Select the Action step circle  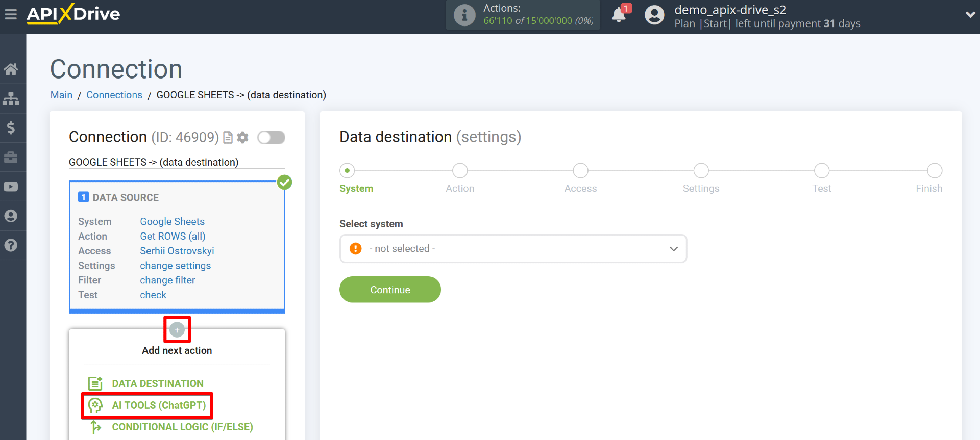(x=460, y=170)
